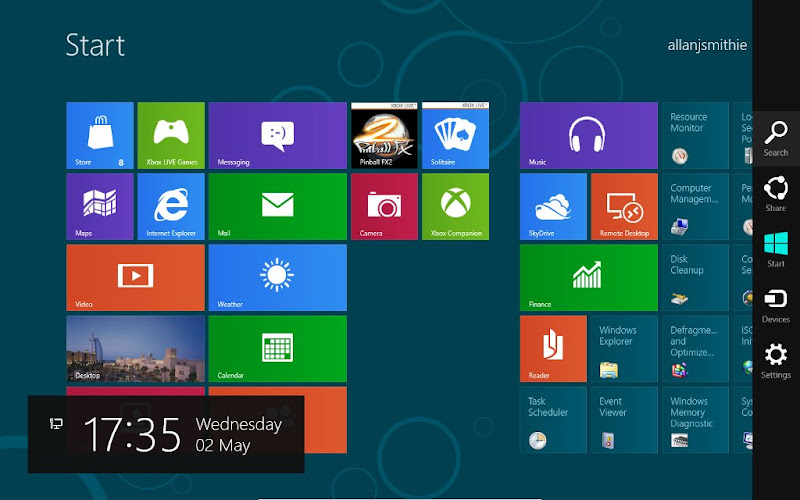
Task: Click the Start charm
Action: coord(776,249)
